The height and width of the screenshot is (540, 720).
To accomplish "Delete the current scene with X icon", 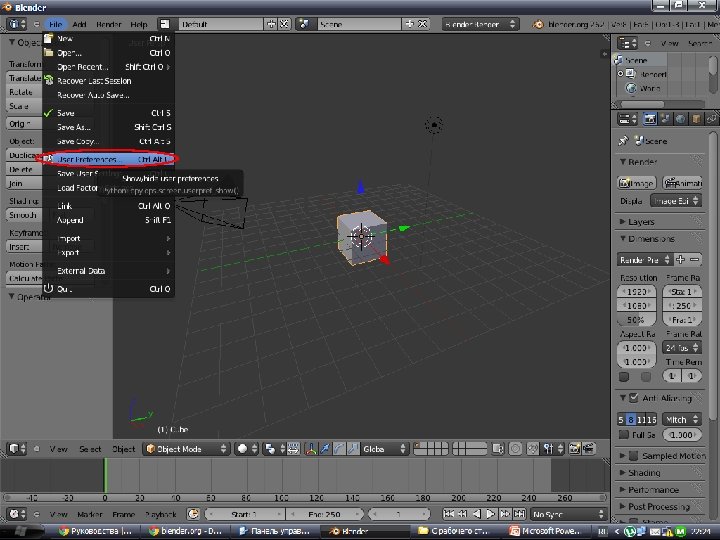I will 423,24.
